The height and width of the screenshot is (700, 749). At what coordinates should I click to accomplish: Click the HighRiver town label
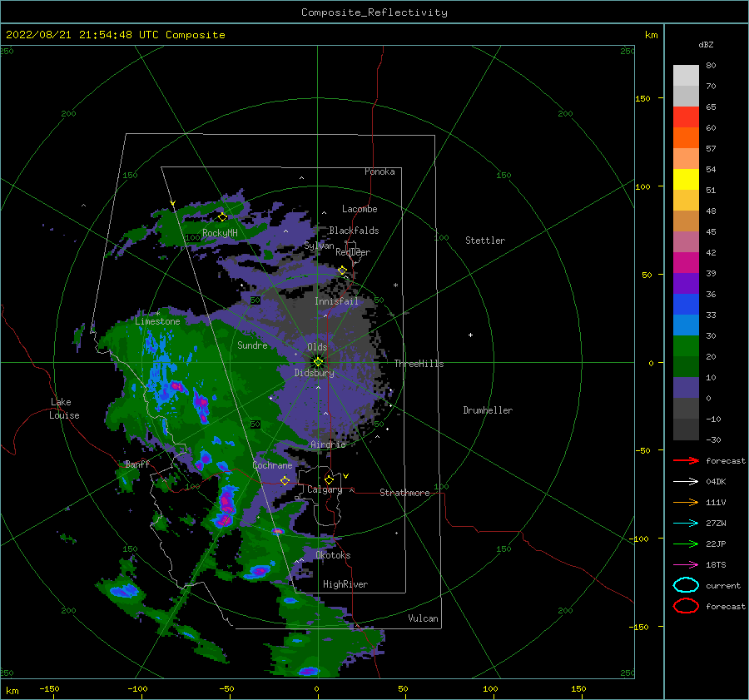(x=345, y=584)
